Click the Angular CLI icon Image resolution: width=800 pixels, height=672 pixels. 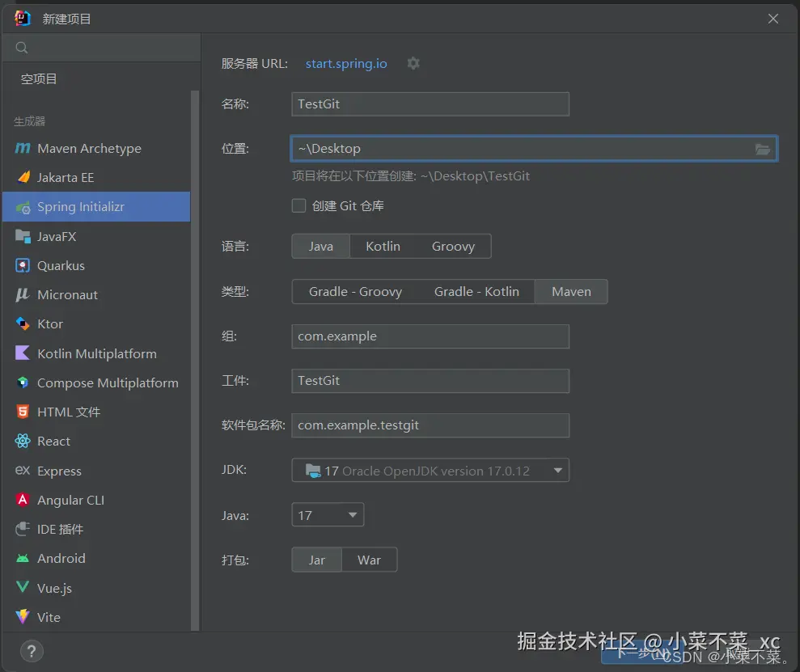[x=23, y=500]
